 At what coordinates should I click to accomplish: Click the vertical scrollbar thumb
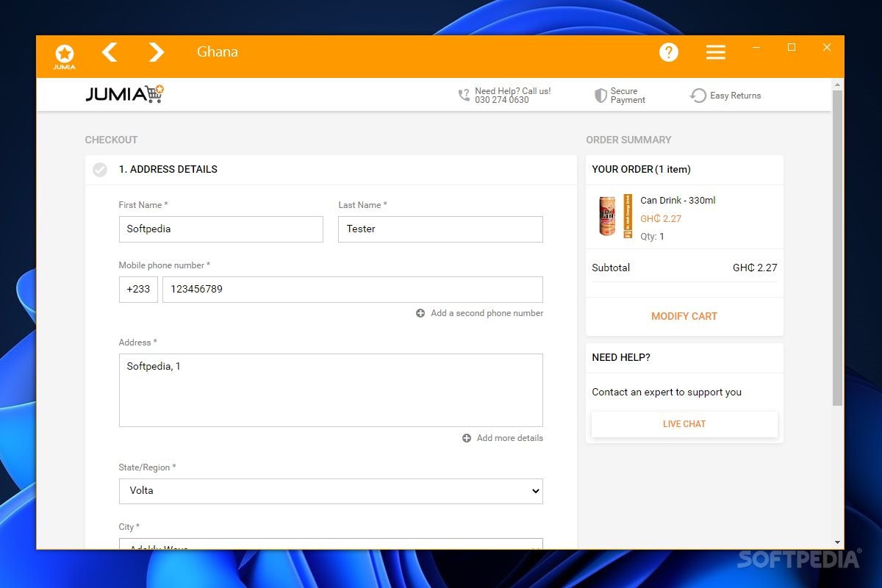(837, 248)
